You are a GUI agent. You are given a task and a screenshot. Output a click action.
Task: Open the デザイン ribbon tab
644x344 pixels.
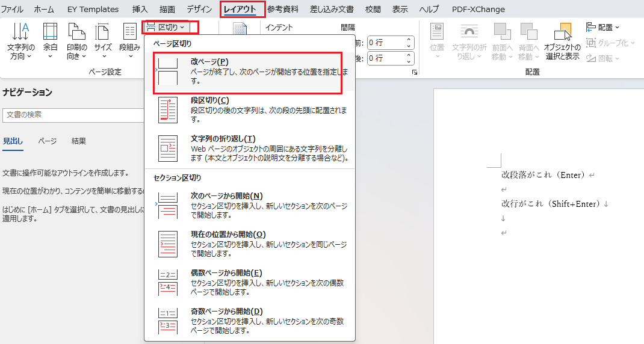(x=199, y=10)
